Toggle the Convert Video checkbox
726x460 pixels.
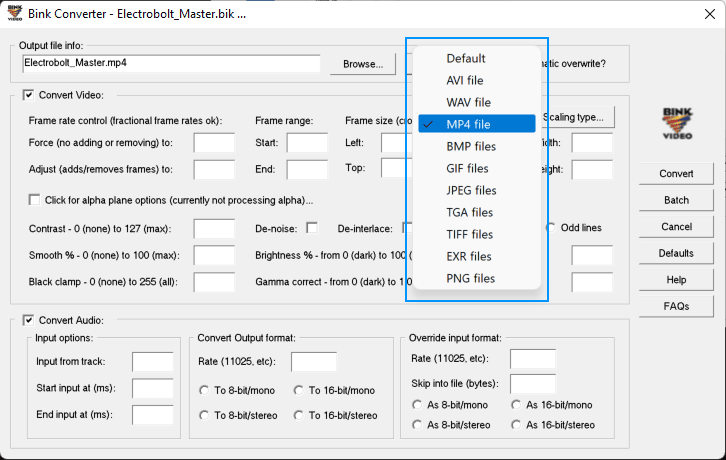tap(28, 96)
